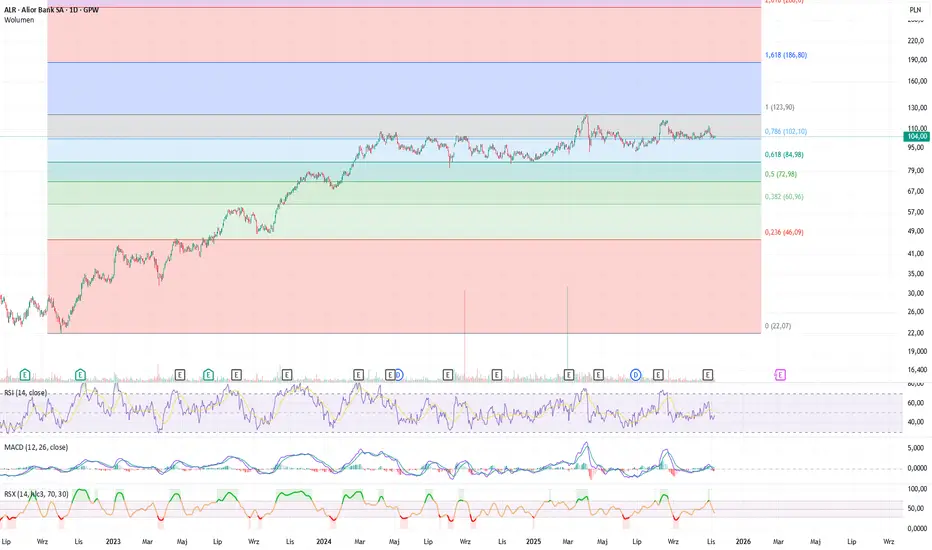Click the 60,00 value on the RSI scale
This screenshot has width=932, height=550.
916,403
